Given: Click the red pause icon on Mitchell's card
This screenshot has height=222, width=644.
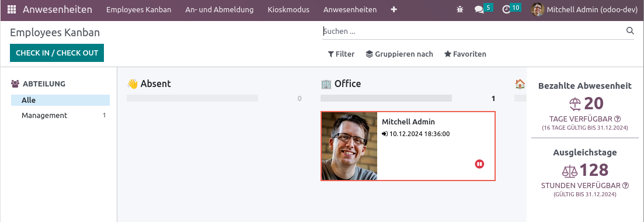Looking at the screenshot, I should tap(479, 164).
